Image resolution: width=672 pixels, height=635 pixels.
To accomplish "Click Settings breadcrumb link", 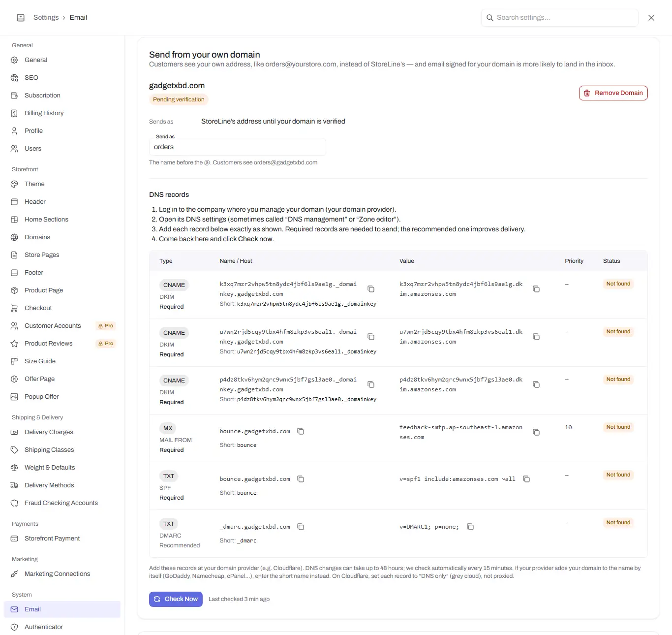I will [x=46, y=18].
